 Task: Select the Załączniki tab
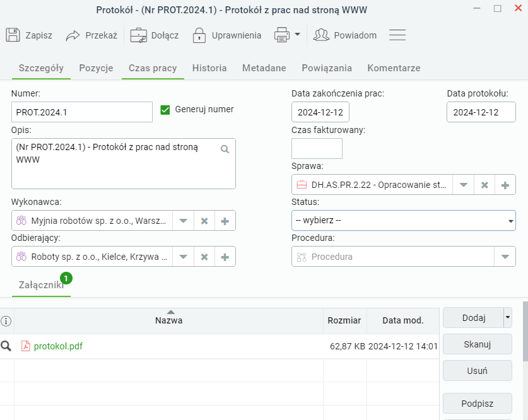coord(41,285)
